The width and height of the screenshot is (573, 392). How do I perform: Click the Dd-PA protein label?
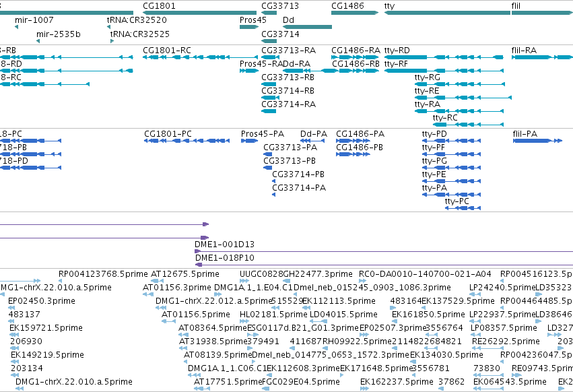pos(314,134)
